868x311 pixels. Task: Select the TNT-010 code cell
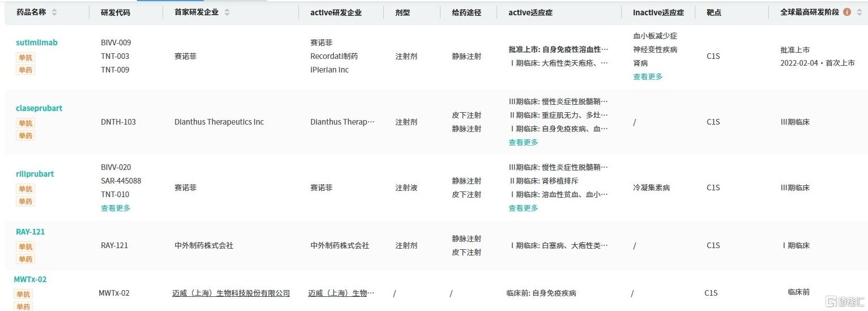(x=115, y=194)
